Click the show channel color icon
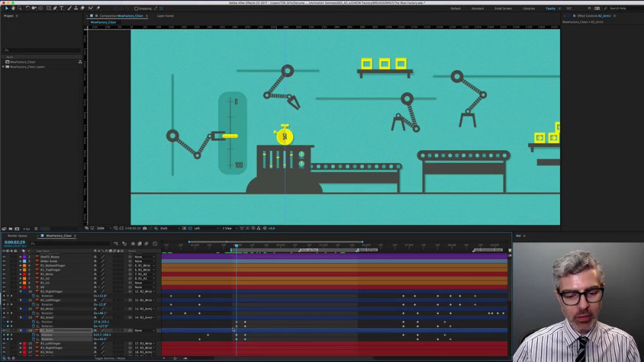Image resolution: width=644 pixels, height=362 pixels. 156,228
